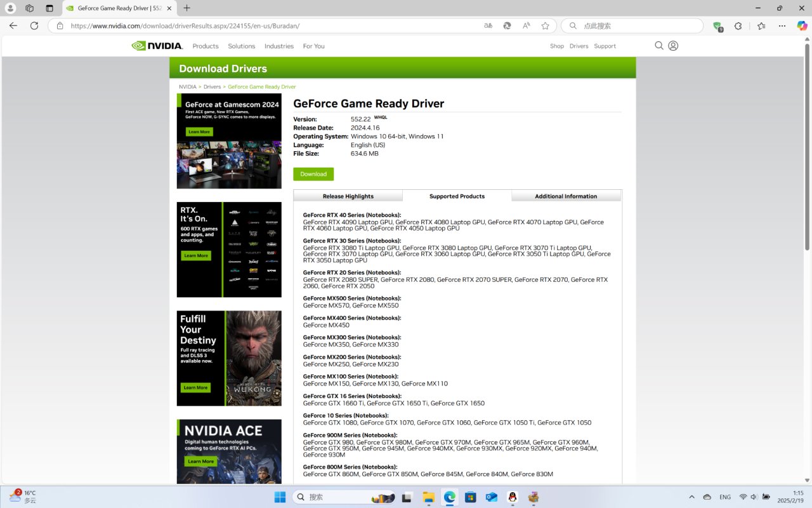The height and width of the screenshot is (508, 812).
Task: Close the GeForce Game Ready Driver tab
Action: click(x=169, y=8)
